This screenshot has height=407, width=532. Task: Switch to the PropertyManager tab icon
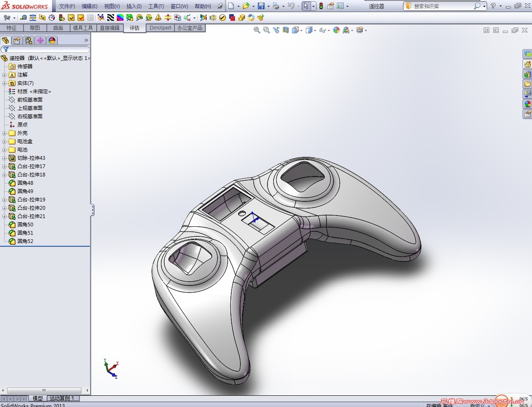coord(17,40)
